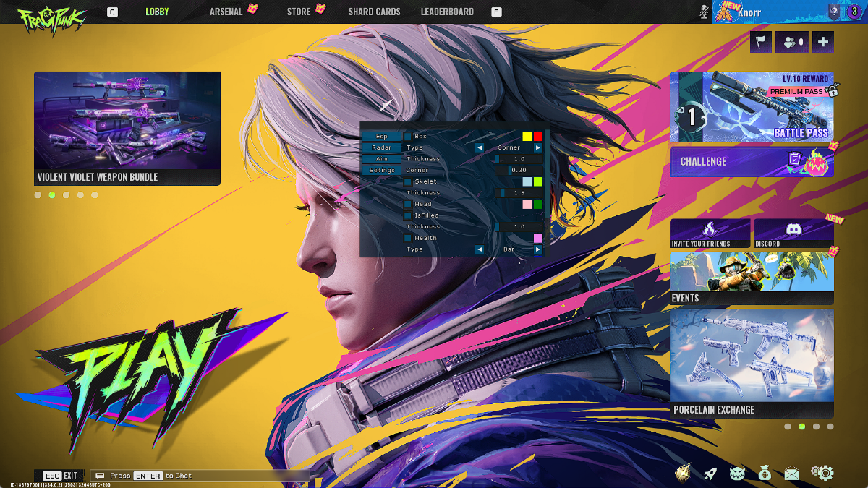Image resolution: width=868 pixels, height=488 pixels.
Task: Open the Knorr player avatar
Action: pyautogui.click(x=724, y=12)
